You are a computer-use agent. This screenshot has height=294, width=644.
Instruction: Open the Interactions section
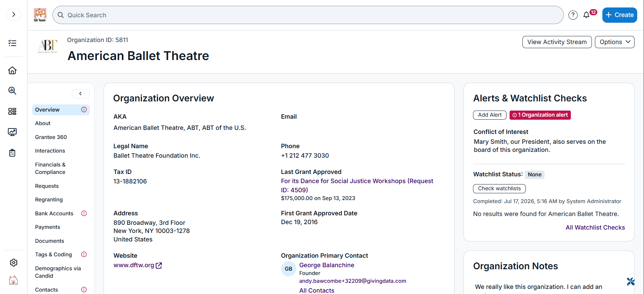click(x=50, y=151)
